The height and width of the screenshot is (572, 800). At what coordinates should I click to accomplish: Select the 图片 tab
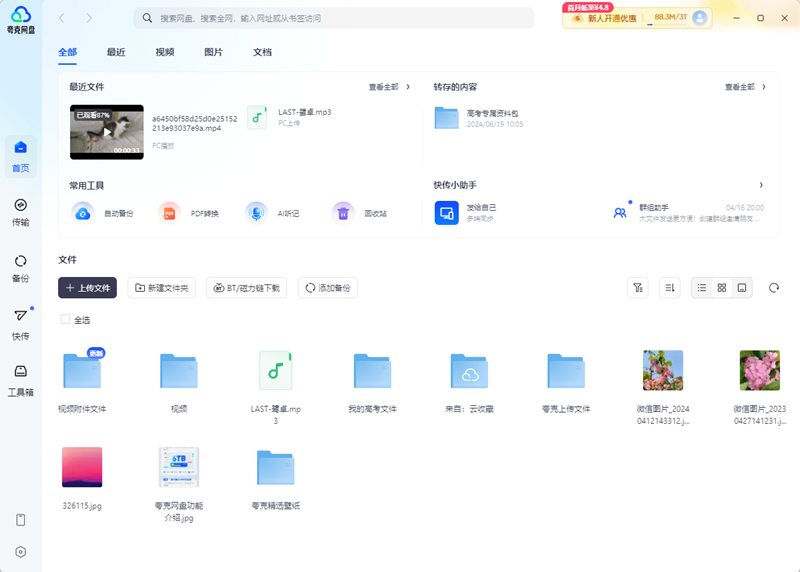(x=213, y=52)
